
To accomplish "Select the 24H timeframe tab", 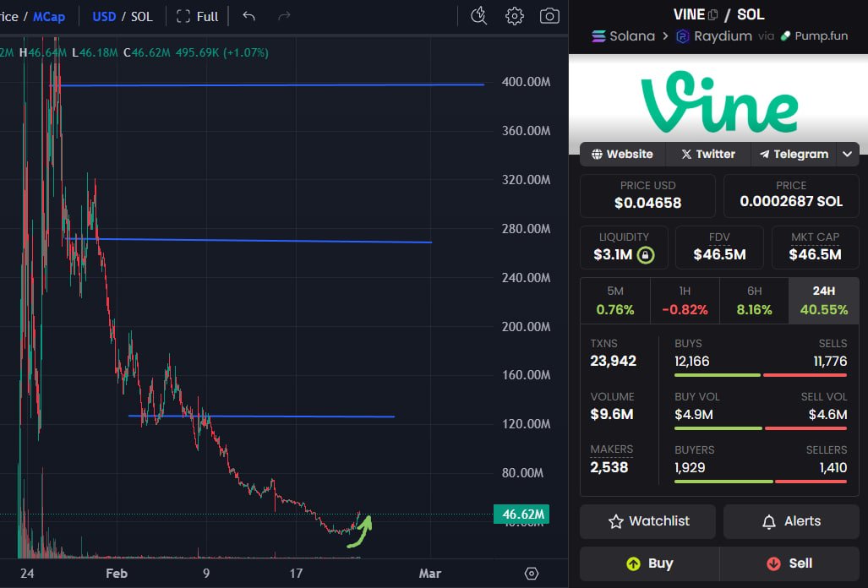I will 824,301.
